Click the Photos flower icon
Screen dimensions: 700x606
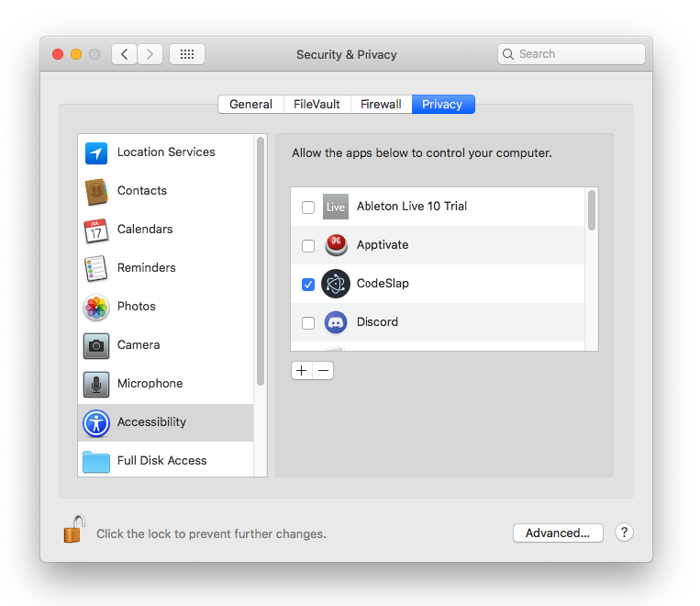(x=96, y=308)
